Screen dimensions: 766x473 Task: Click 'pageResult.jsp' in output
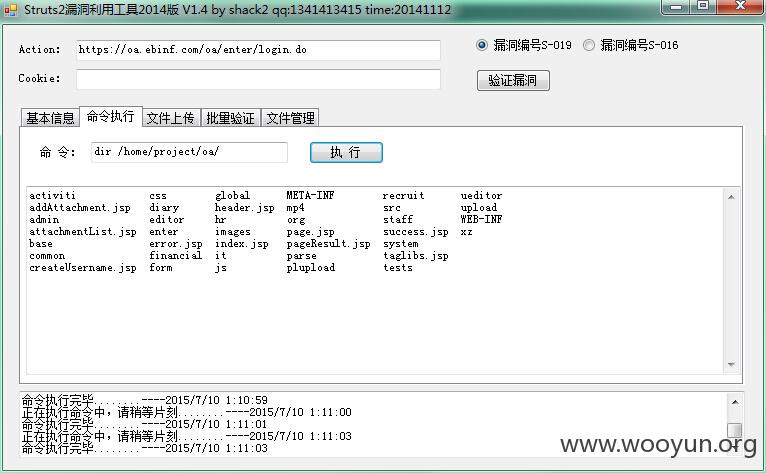coord(328,243)
